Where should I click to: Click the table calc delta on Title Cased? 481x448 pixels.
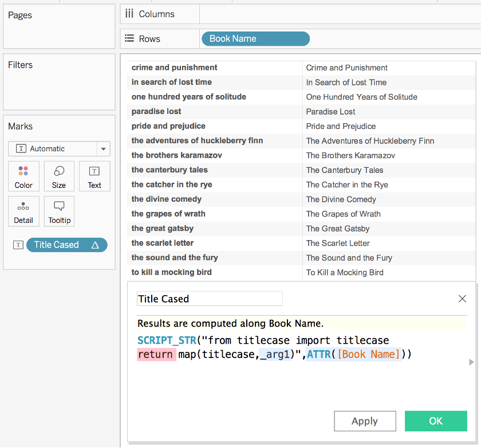click(95, 245)
